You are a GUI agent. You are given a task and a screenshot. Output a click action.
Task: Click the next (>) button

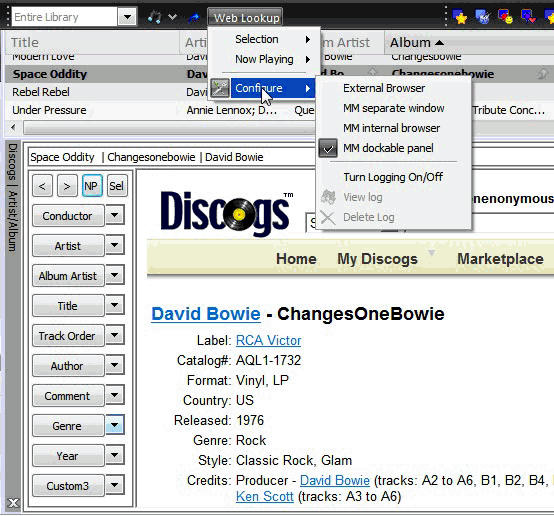67,186
